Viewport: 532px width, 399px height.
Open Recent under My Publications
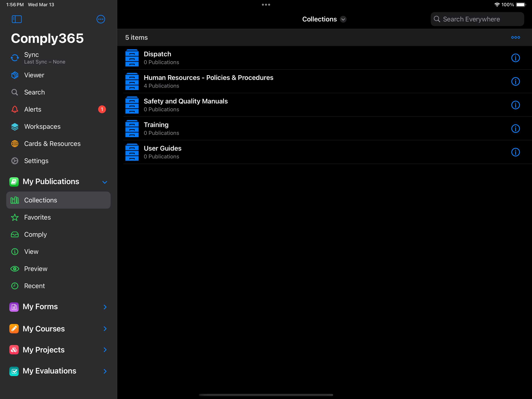click(x=58, y=286)
